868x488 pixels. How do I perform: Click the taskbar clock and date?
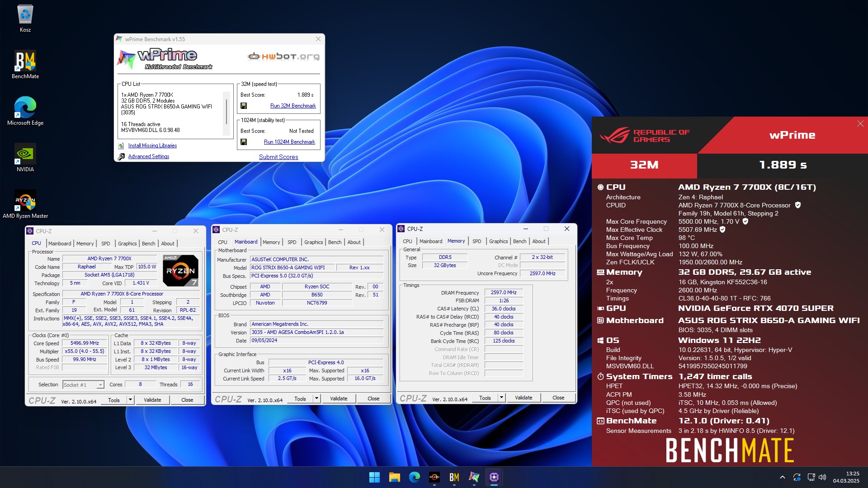(846, 477)
